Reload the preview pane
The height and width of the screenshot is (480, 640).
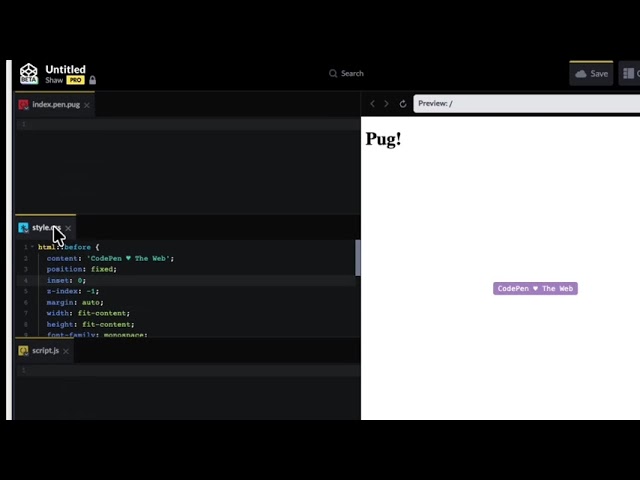click(403, 104)
